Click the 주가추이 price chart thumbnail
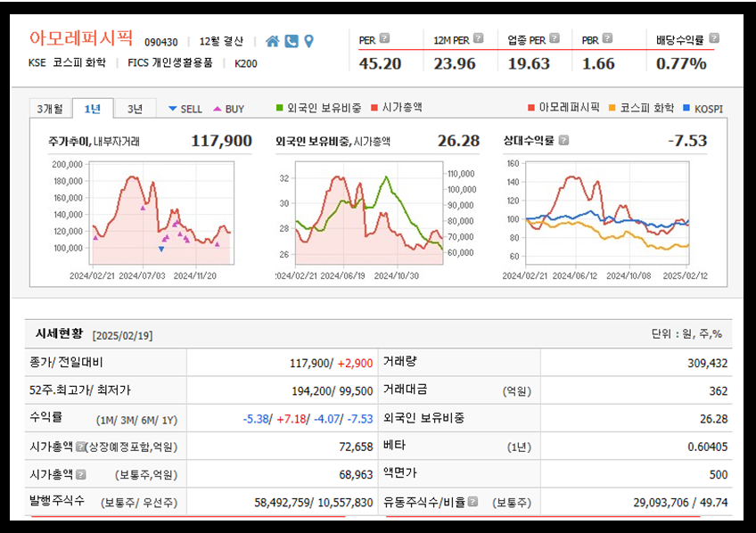 pyautogui.click(x=161, y=213)
